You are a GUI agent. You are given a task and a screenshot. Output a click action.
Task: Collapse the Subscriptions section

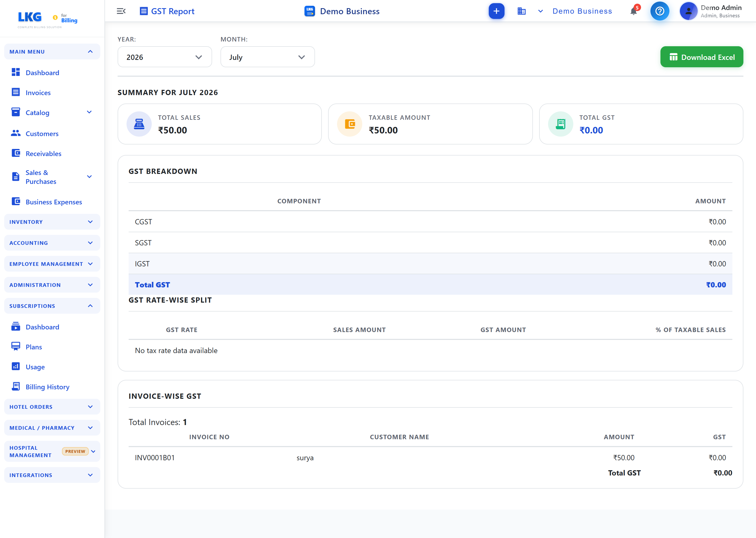coord(52,306)
